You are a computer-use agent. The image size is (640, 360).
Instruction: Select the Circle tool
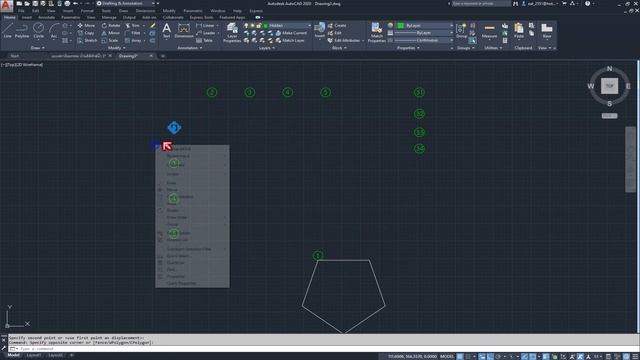pos(38,31)
